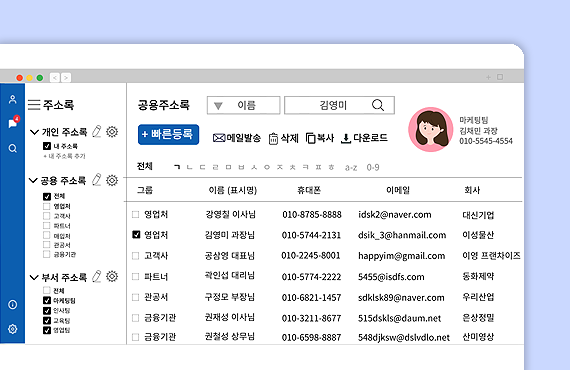Click the 다운로드 button
Image resolution: width=570 pixels, height=370 pixels.
(x=365, y=138)
